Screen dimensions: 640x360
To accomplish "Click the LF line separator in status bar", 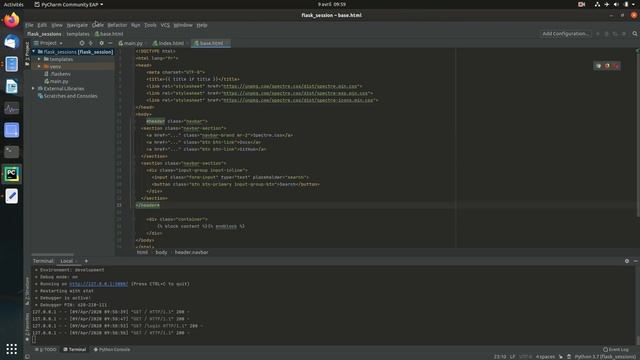I will (x=512, y=357).
